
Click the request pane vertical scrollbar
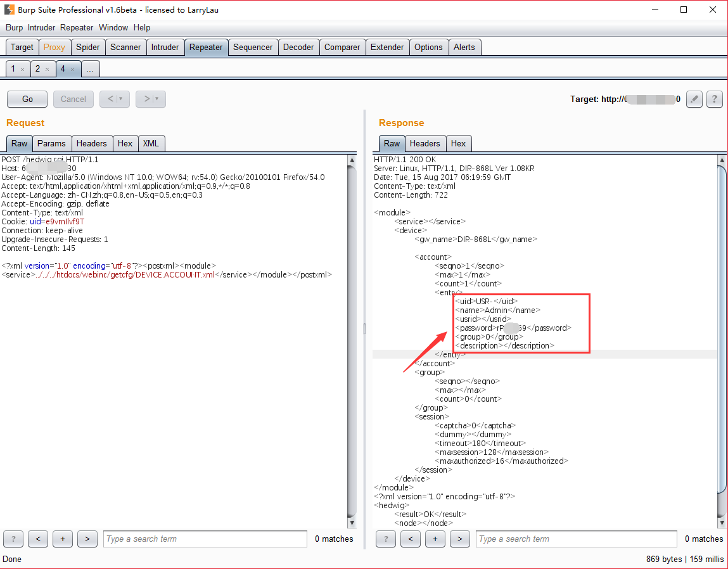pyautogui.click(x=352, y=341)
